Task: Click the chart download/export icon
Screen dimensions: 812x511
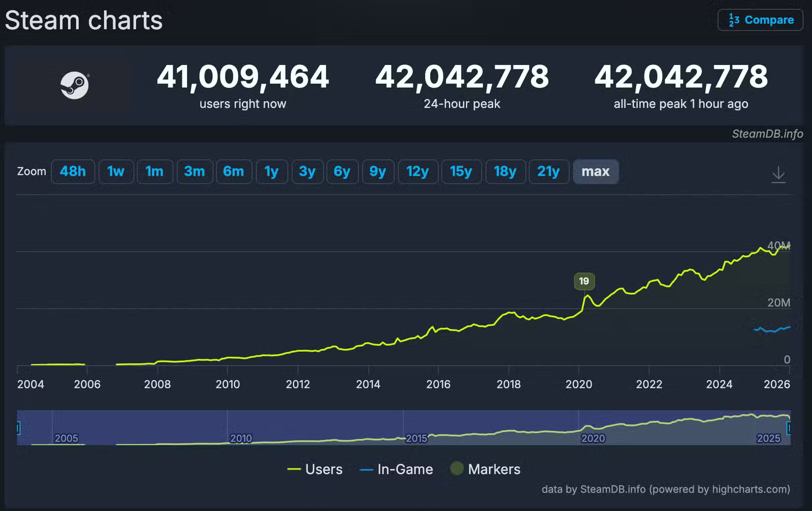Action: click(779, 175)
